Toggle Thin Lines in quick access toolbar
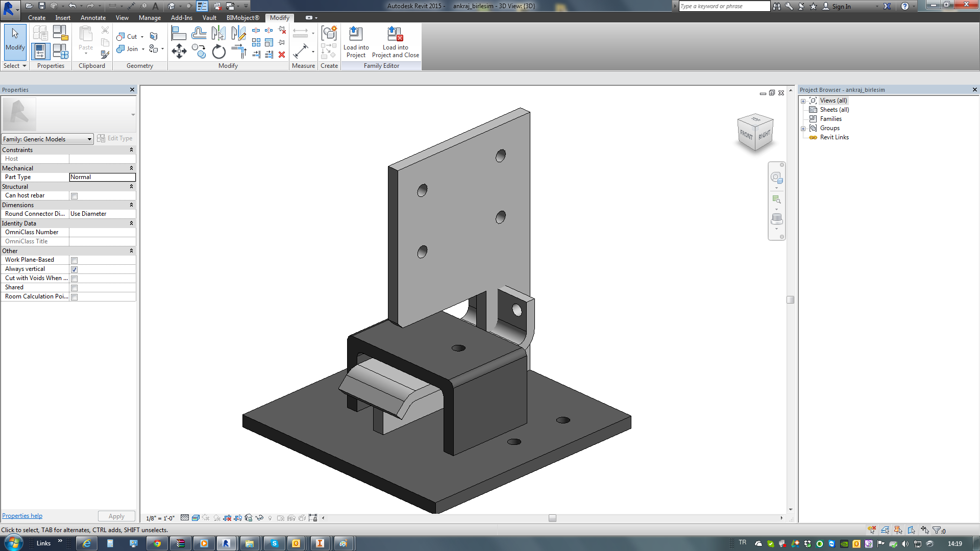This screenshot has width=980, height=551. 202,6
